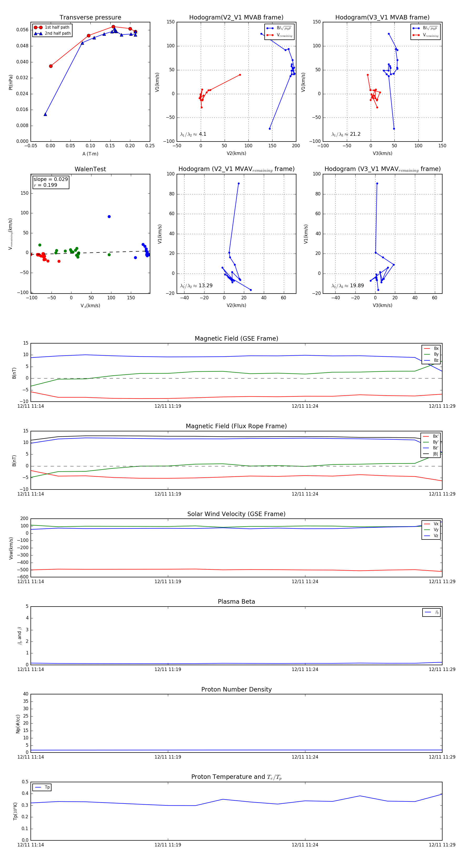
Task: Select the Tp legend entry in temperature plot
Action: (42, 787)
